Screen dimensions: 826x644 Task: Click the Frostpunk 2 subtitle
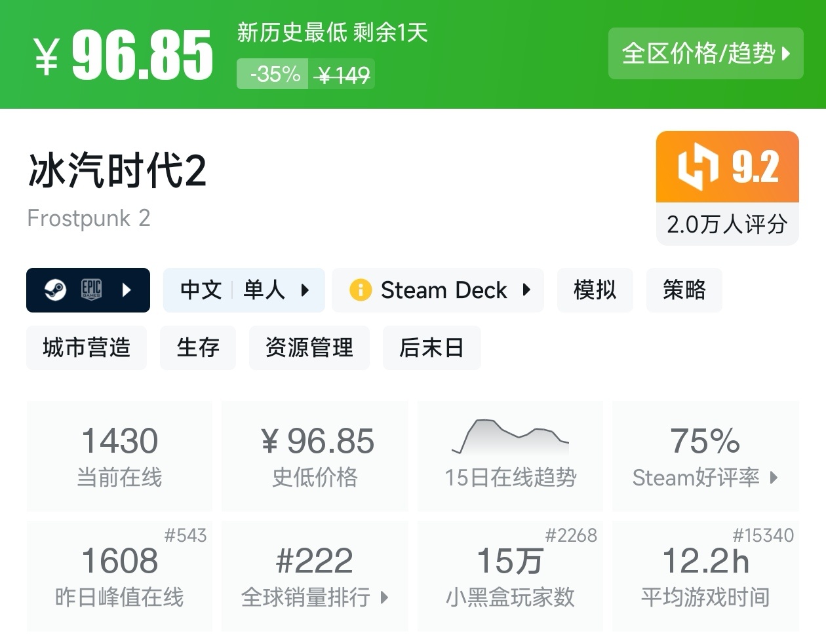coord(88,218)
